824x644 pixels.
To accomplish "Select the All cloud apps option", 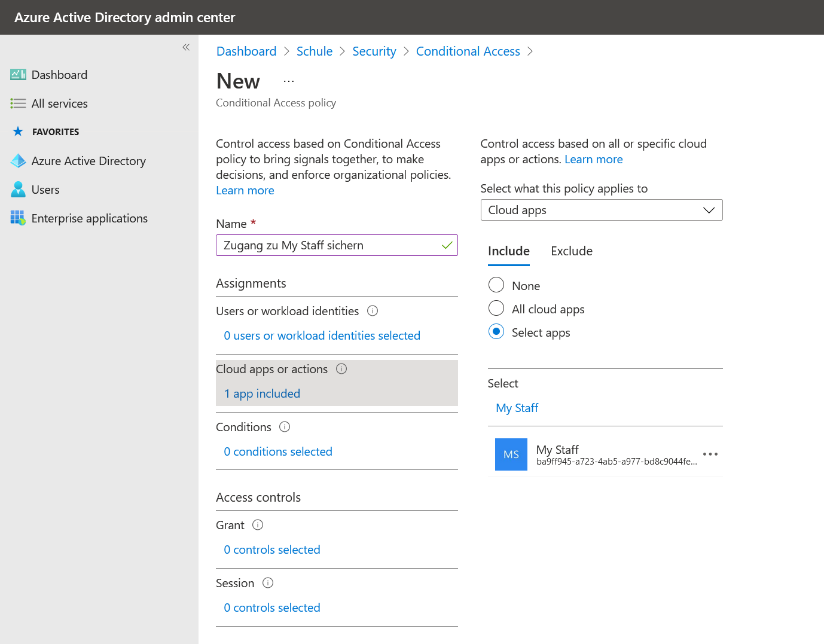I will pos(496,309).
